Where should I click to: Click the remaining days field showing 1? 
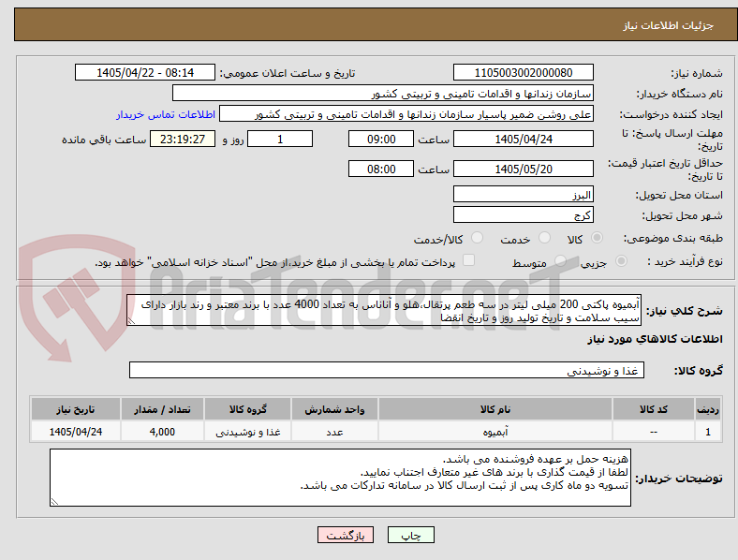coord(280,139)
